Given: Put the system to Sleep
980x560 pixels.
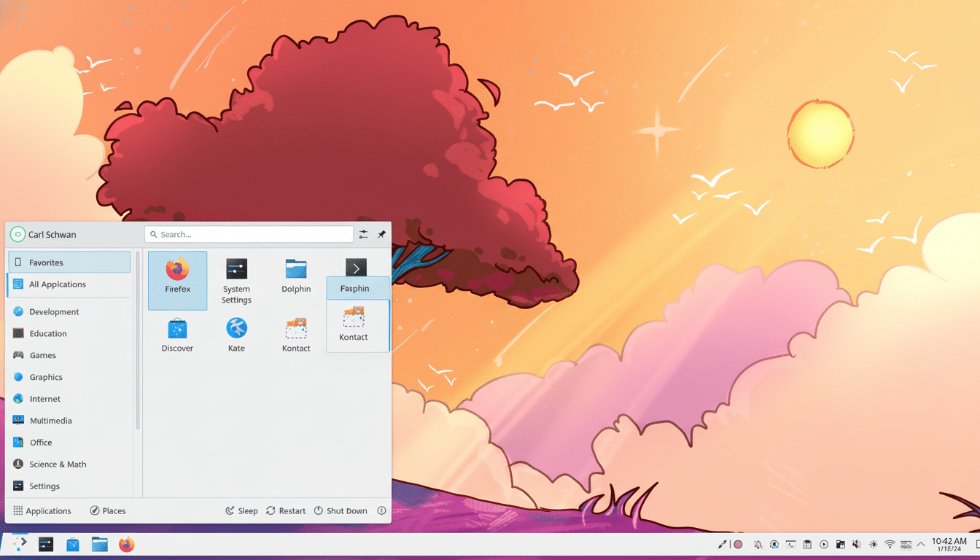Looking at the screenshot, I should pyautogui.click(x=241, y=510).
